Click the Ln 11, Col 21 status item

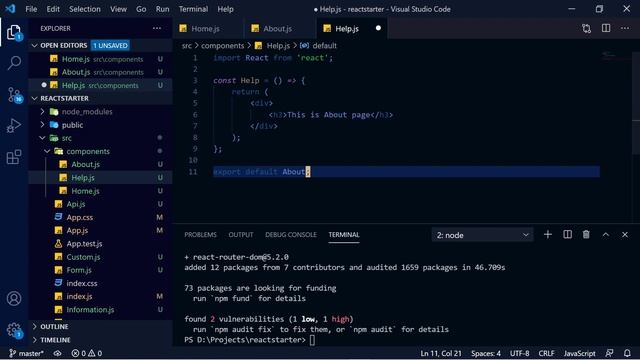[441, 353]
